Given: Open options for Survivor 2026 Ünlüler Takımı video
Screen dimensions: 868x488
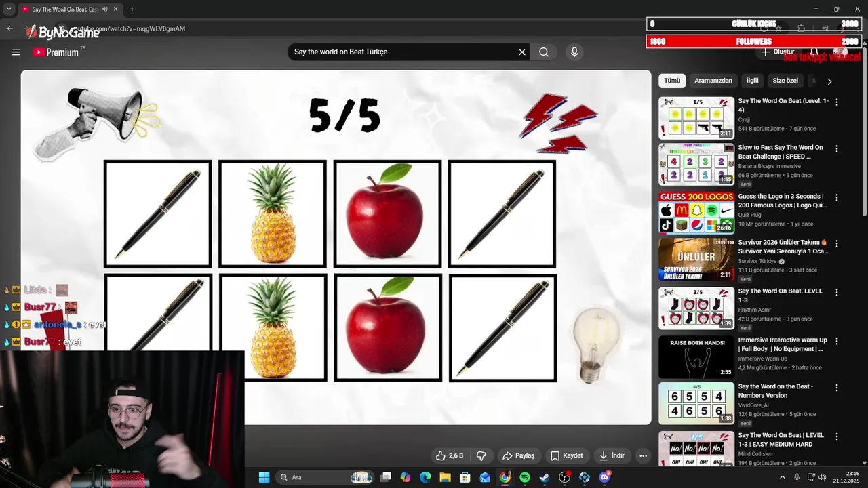Looking at the screenshot, I should pos(837,243).
